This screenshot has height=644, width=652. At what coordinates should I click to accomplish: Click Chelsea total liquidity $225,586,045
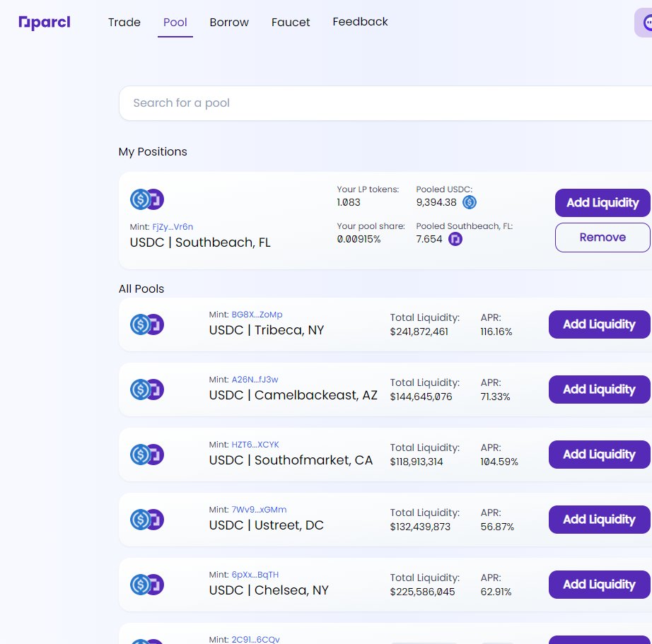pos(422,592)
